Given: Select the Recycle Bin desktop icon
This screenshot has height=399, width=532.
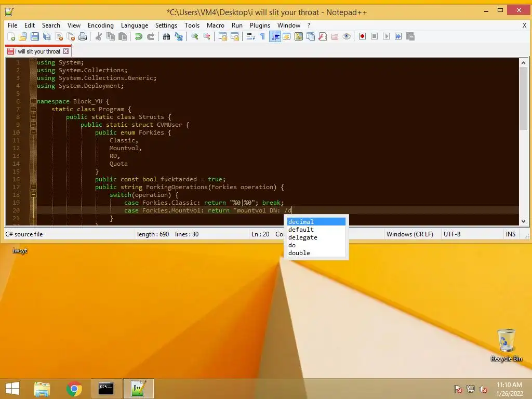Looking at the screenshot, I should 506,345.
